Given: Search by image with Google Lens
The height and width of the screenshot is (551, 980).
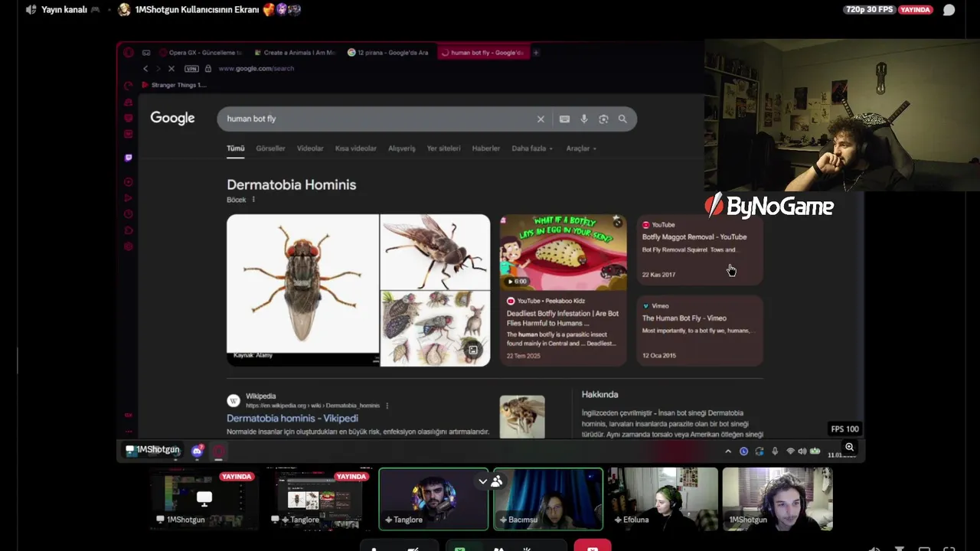Looking at the screenshot, I should pyautogui.click(x=603, y=119).
